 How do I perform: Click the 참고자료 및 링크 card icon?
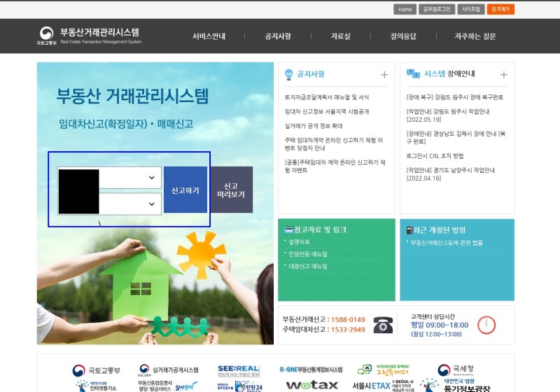click(288, 230)
